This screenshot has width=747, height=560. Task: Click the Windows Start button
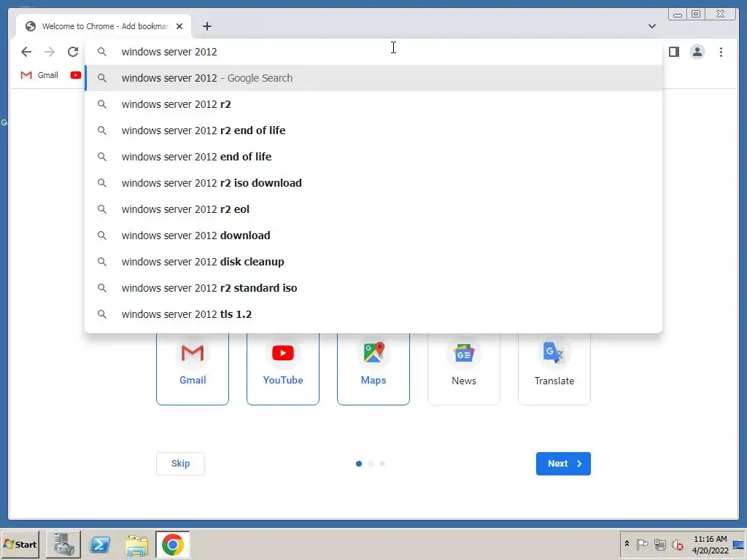click(20, 544)
